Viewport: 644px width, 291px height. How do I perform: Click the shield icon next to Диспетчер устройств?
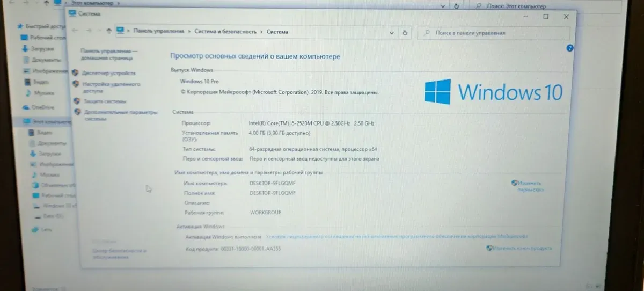tap(76, 72)
